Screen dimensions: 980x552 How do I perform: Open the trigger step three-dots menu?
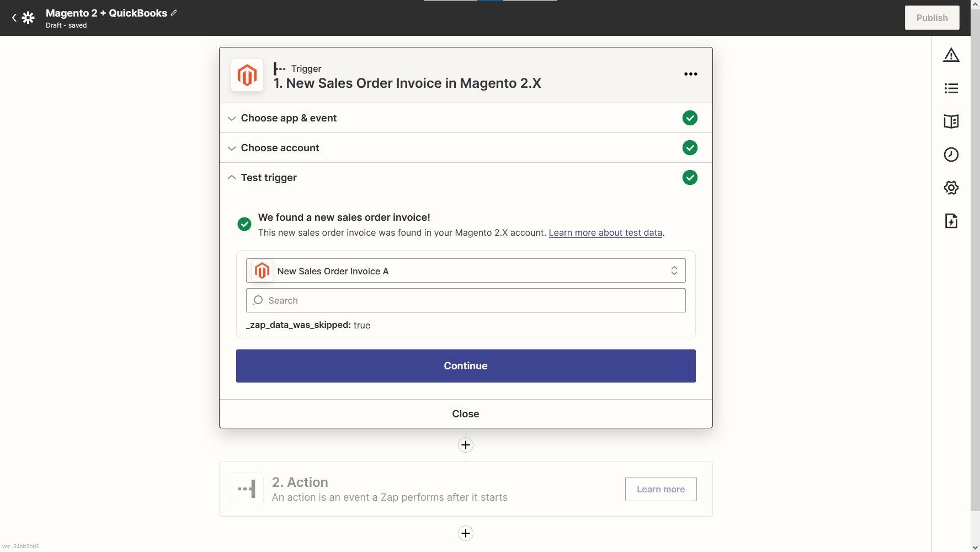(691, 74)
